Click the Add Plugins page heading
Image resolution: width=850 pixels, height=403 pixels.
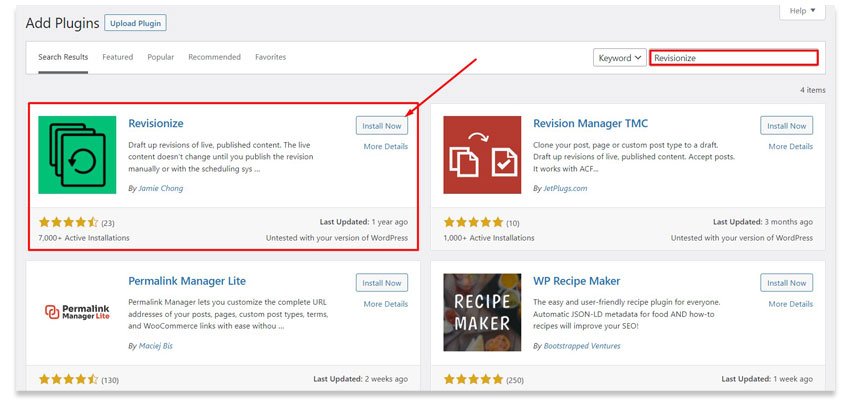[x=62, y=23]
